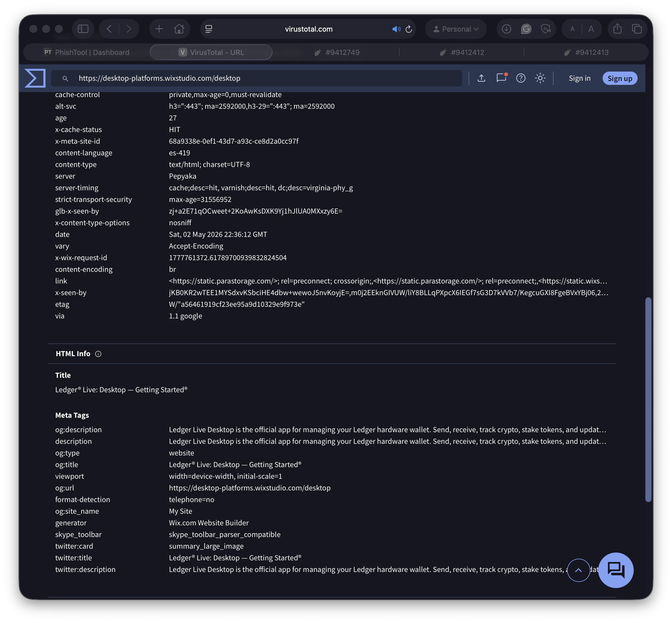Click the link header value with parastorage
The height and width of the screenshot is (623, 672).
pyautogui.click(x=388, y=281)
